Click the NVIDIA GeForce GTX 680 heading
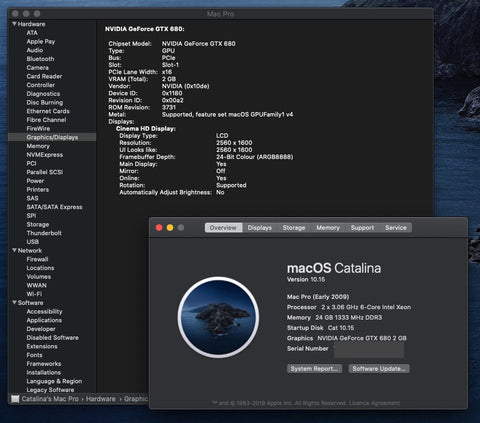The image size is (480, 423). (145, 29)
